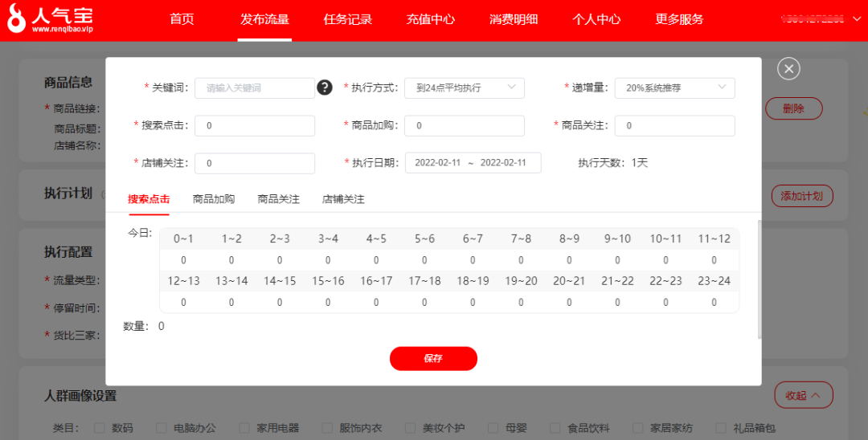Viewport: 868px width, 440px height.
Task: Select the 店铺关注 tab
Action: (343, 199)
